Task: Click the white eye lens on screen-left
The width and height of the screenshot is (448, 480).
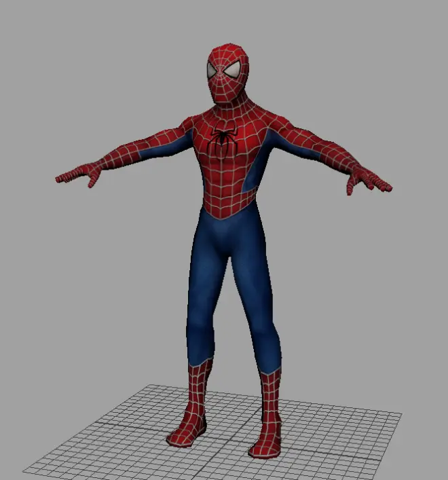Action: point(213,71)
